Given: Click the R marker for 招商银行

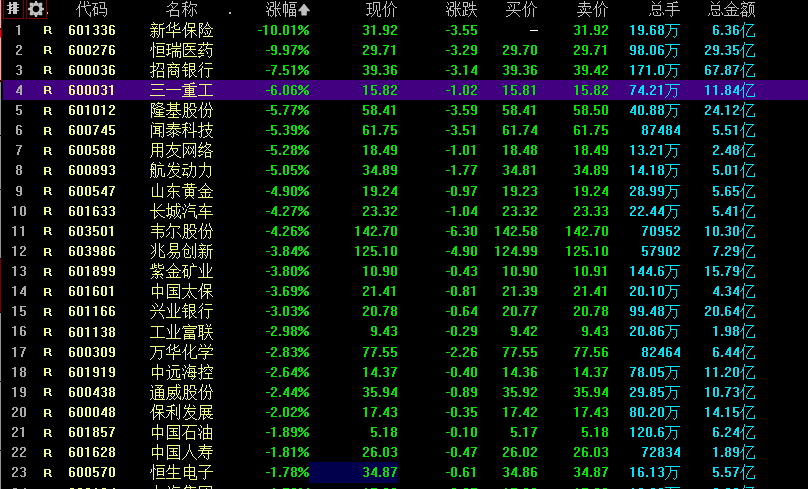Looking at the screenshot, I should (x=48, y=71).
